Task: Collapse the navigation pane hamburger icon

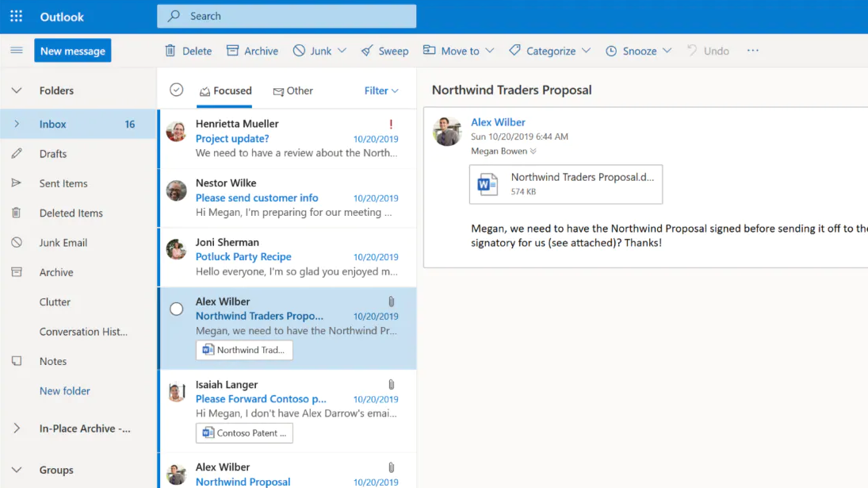Action: click(16, 51)
